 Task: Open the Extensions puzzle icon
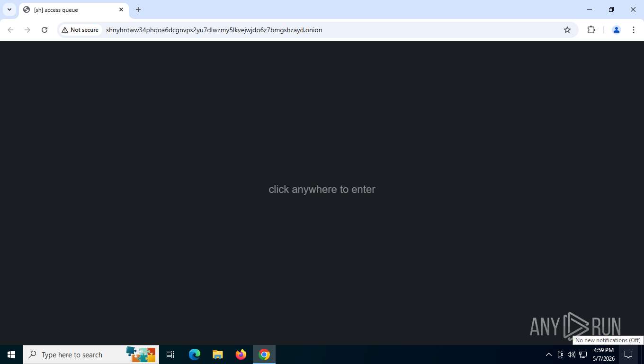point(591,30)
